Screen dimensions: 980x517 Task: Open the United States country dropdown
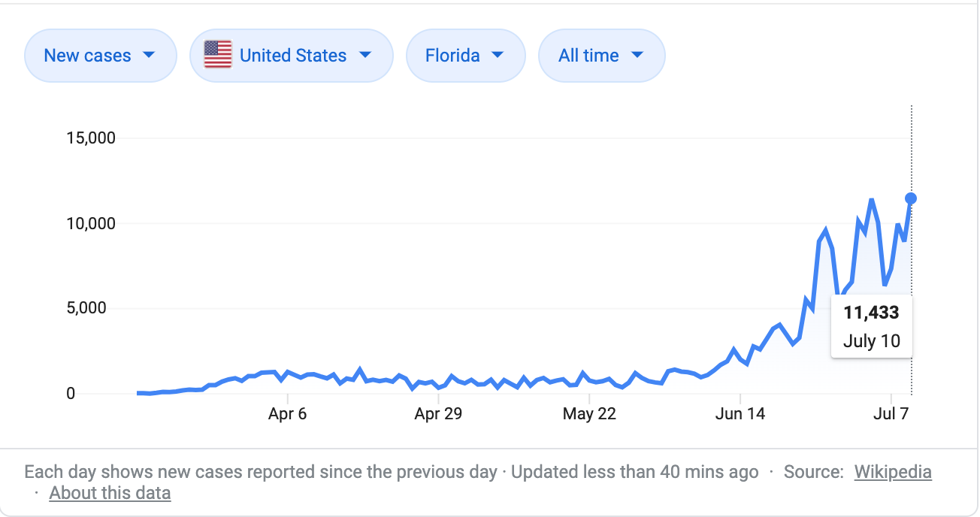292,56
